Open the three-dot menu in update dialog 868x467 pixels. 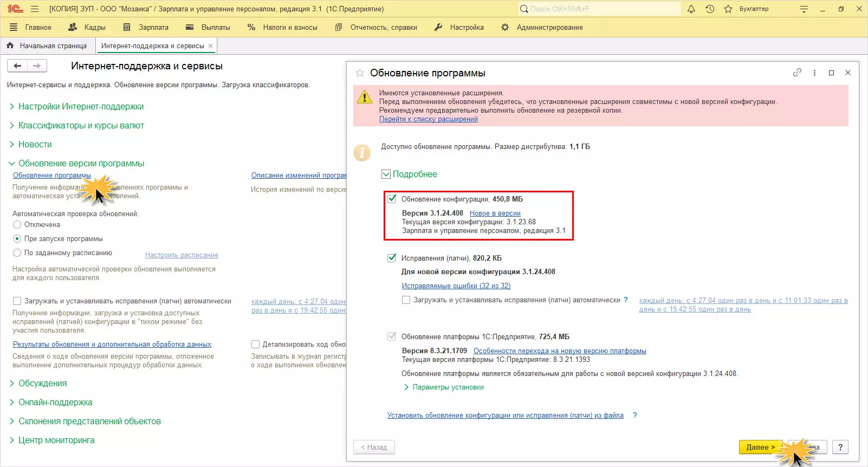pos(814,73)
